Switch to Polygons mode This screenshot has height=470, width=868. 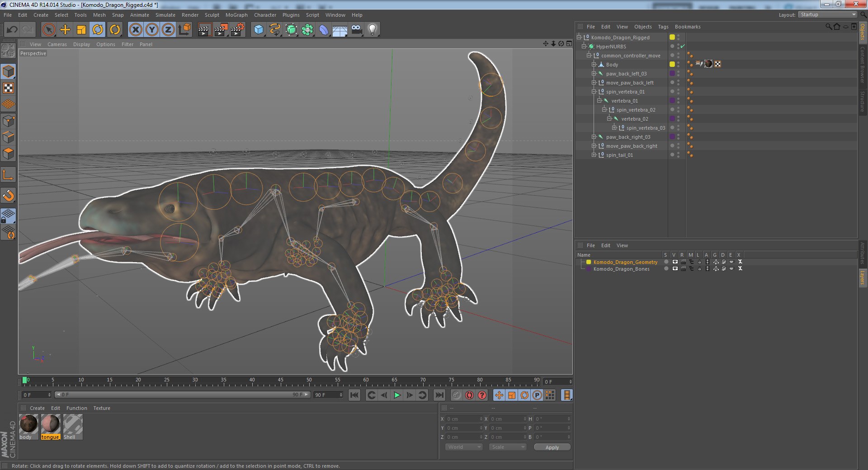click(8, 154)
